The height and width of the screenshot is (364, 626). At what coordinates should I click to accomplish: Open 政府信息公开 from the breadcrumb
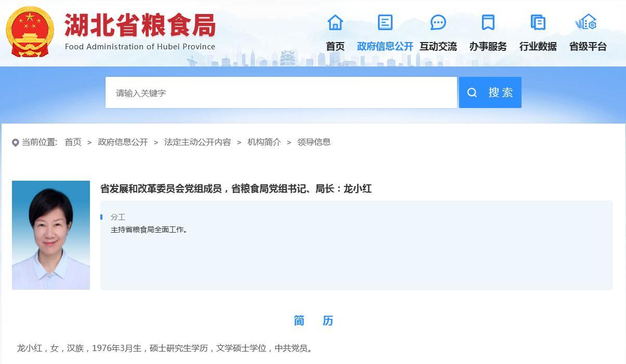123,142
